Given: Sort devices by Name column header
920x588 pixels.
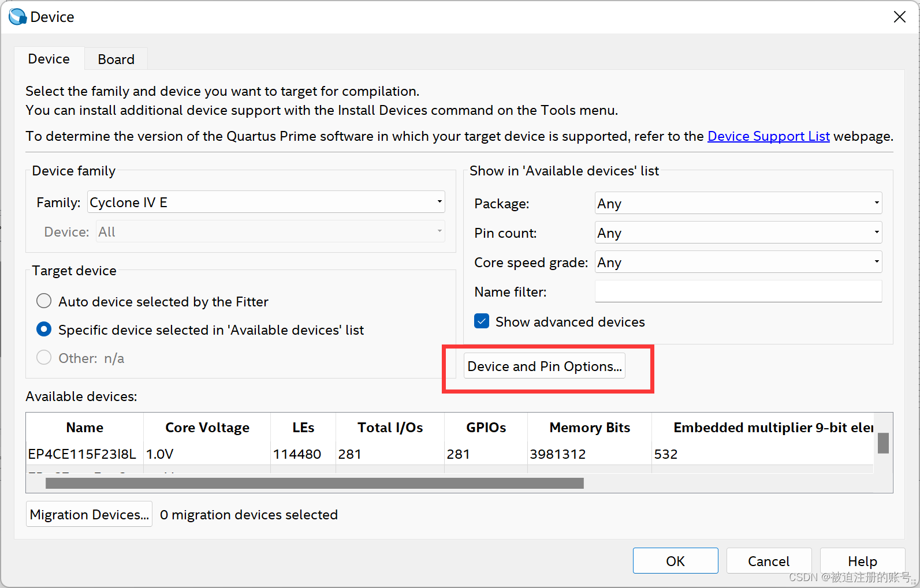Looking at the screenshot, I should point(85,428).
